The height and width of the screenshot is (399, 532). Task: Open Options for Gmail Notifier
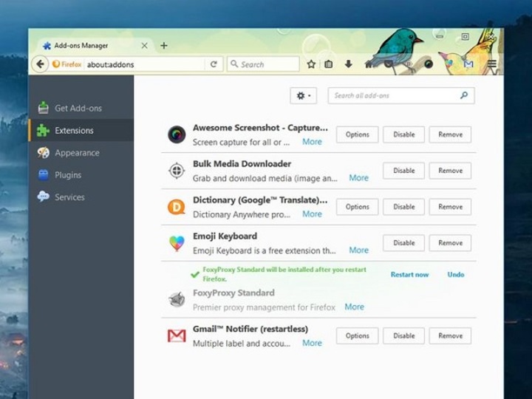(x=357, y=336)
